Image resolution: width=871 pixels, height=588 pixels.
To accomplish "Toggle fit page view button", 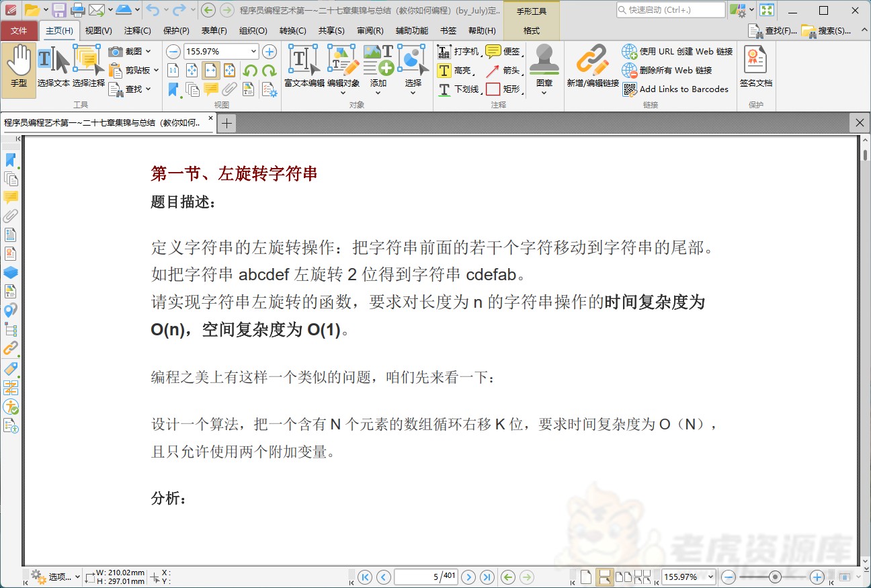I will pyautogui.click(x=192, y=71).
